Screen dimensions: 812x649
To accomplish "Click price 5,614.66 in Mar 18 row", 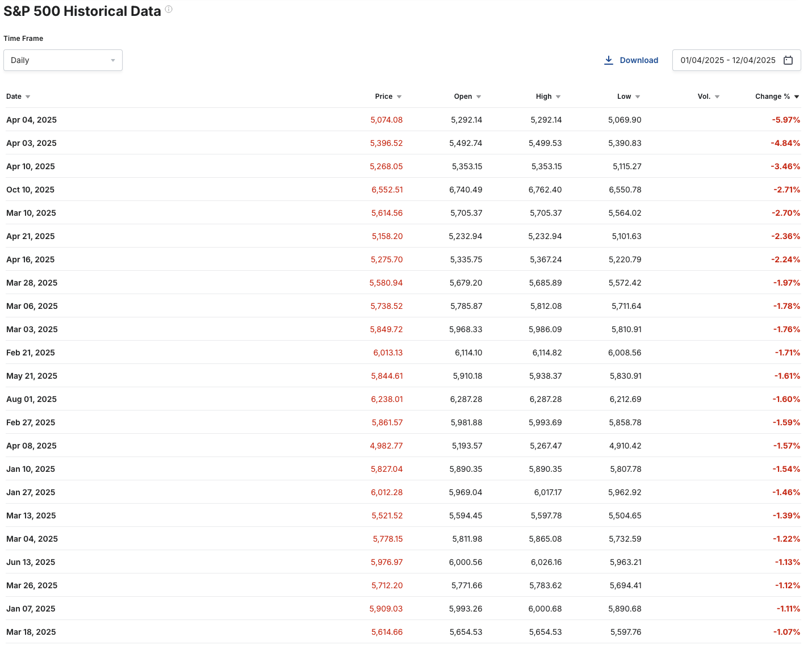I will (x=387, y=632).
